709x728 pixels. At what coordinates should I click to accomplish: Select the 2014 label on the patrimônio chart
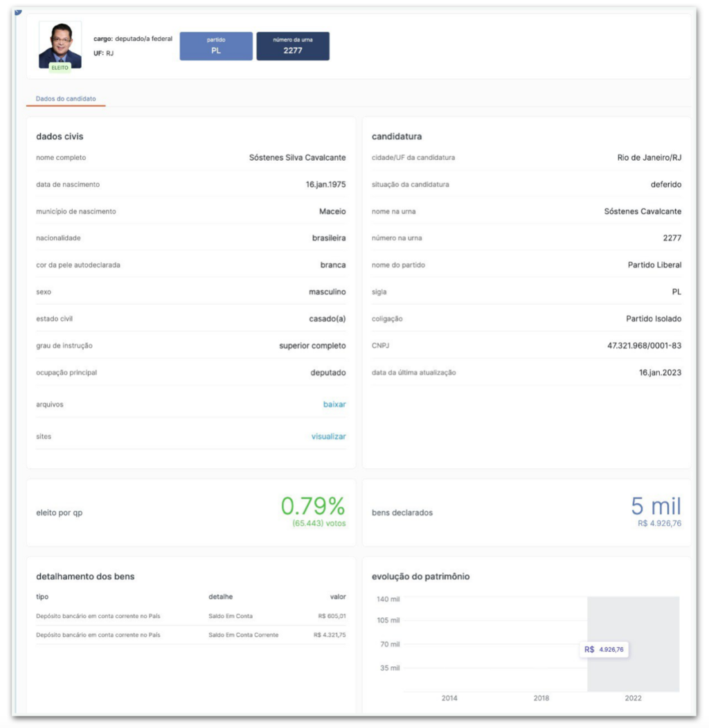[x=449, y=698]
